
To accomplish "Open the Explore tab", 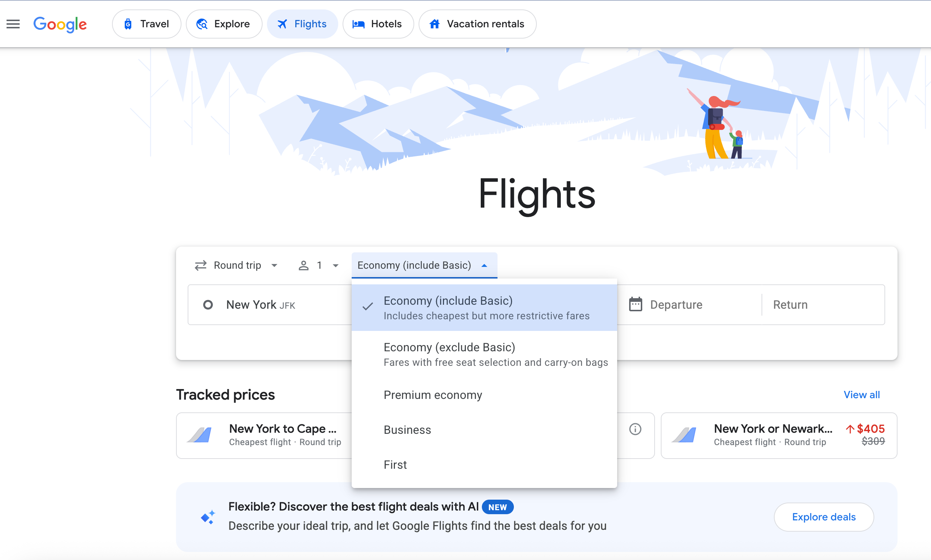I will (x=224, y=24).
